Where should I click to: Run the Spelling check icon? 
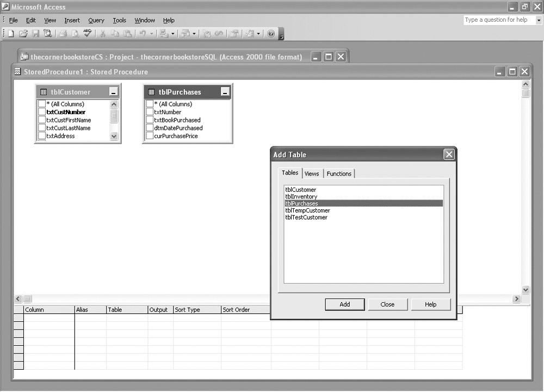pos(88,34)
